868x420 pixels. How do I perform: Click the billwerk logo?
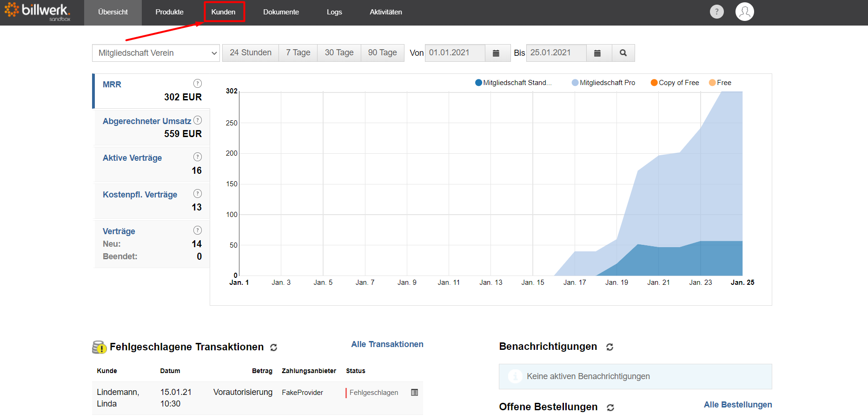click(x=38, y=12)
